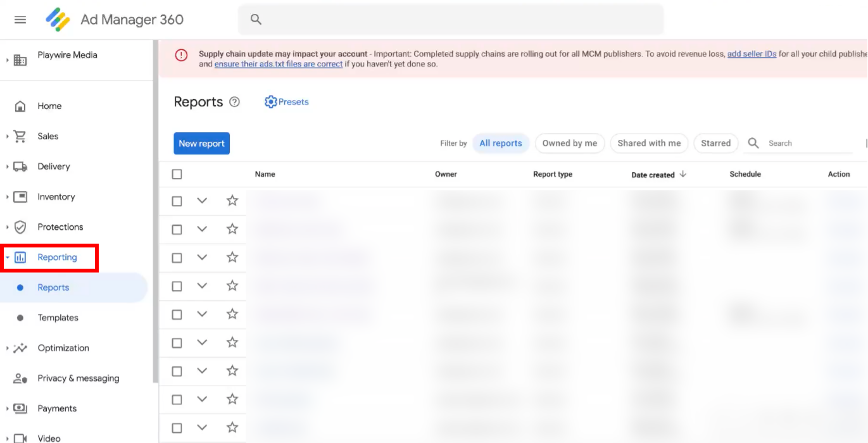Click the New report button
This screenshot has height=443, width=868.
(x=201, y=144)
